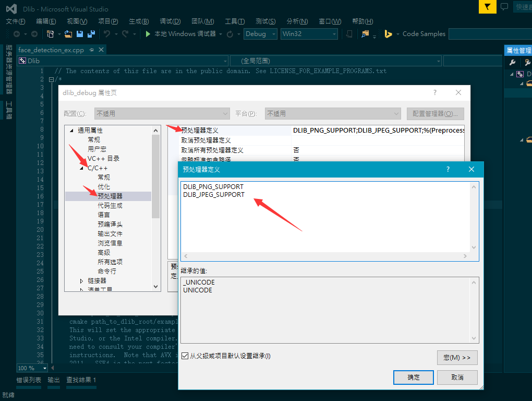This screenshot has width=532, height=401.
Task: Click the navigate forward arrow icon
Action: pyautogui.click(x=34, y=34)
